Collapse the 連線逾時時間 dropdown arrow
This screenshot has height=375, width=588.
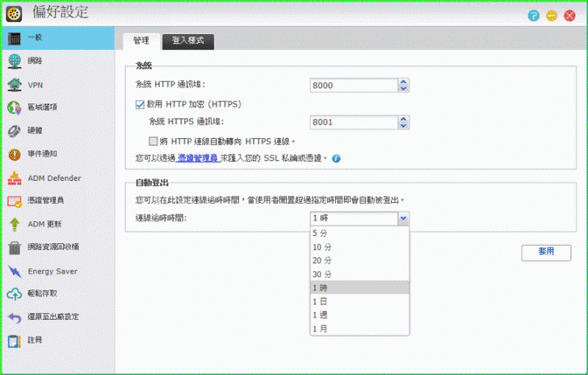click(x=403, y=218)
